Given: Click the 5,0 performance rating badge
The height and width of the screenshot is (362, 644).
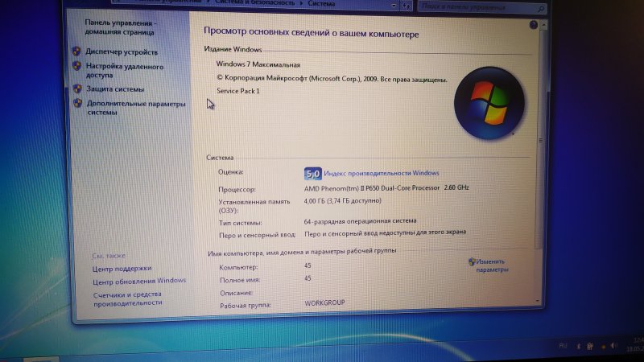Looking at the screenshot, I should pyautogui.click(x=312, y=173).
